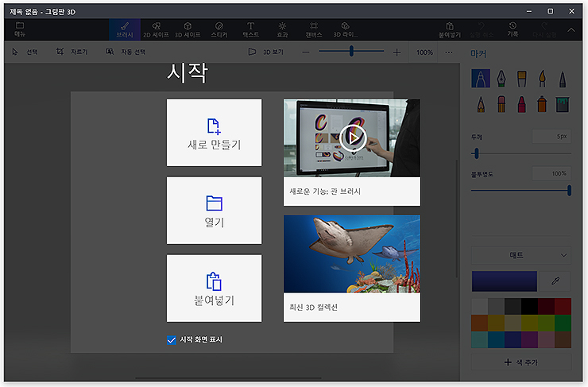588x387 pixels.
Task: Pick the black palette color
Action: click(x=529, y=307)
